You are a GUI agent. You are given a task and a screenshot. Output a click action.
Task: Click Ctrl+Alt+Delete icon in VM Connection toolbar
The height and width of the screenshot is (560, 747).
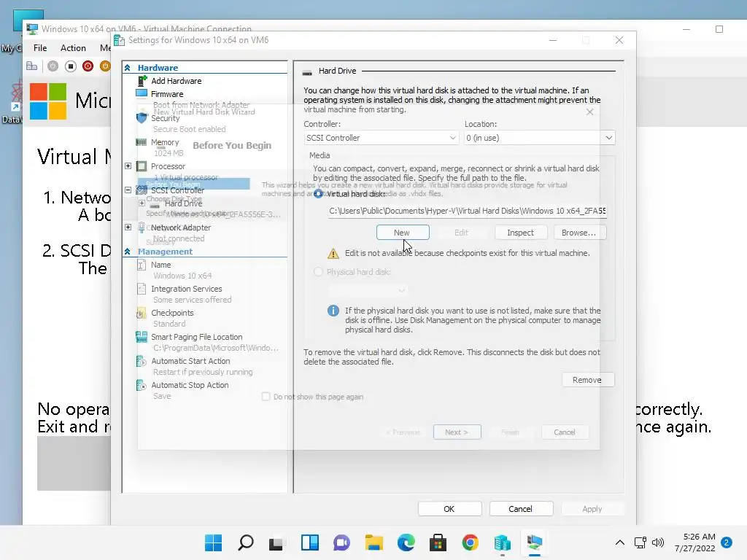[32, 66]
